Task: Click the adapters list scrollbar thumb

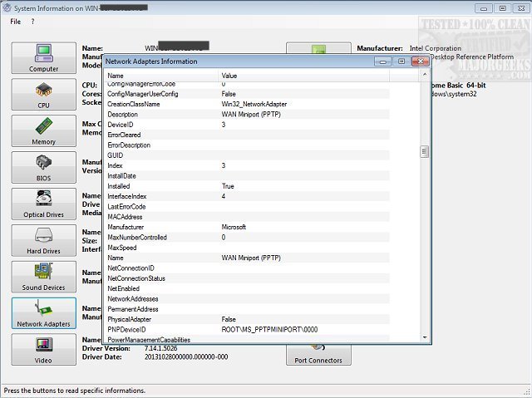Action: (x=424, y=151)
